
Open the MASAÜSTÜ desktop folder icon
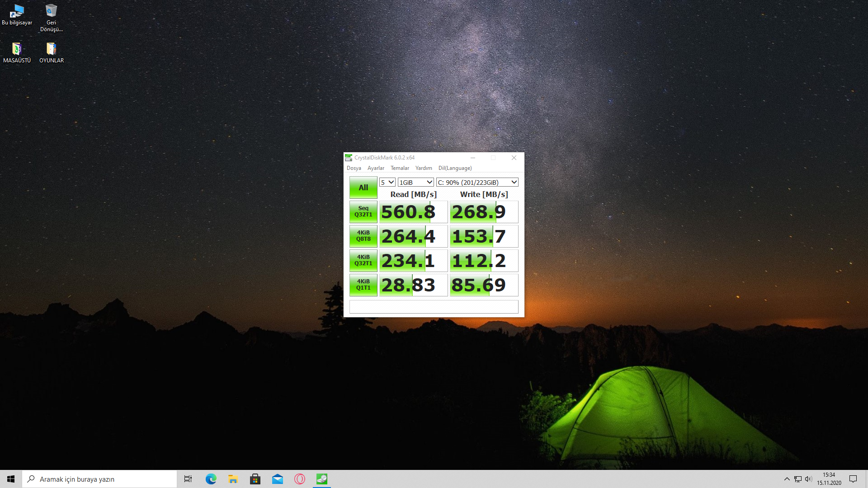pos(17,52)
